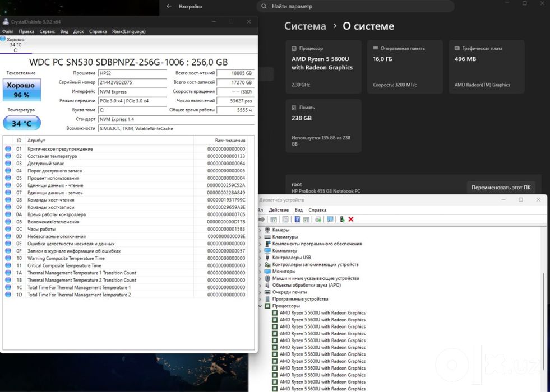The image size is (550, 392).
Task: Click the chip icon beside Процессоры
Action: (x=267, y=306)
